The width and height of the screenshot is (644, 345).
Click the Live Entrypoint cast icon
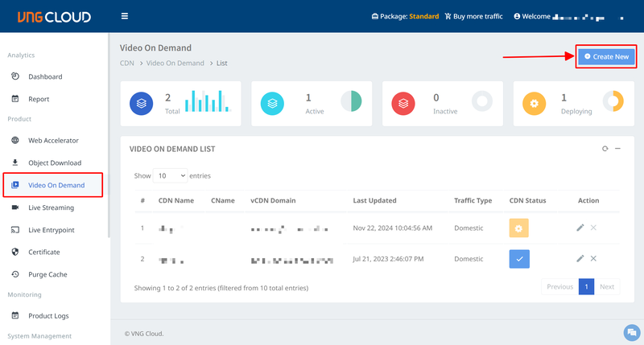point(15,230)
